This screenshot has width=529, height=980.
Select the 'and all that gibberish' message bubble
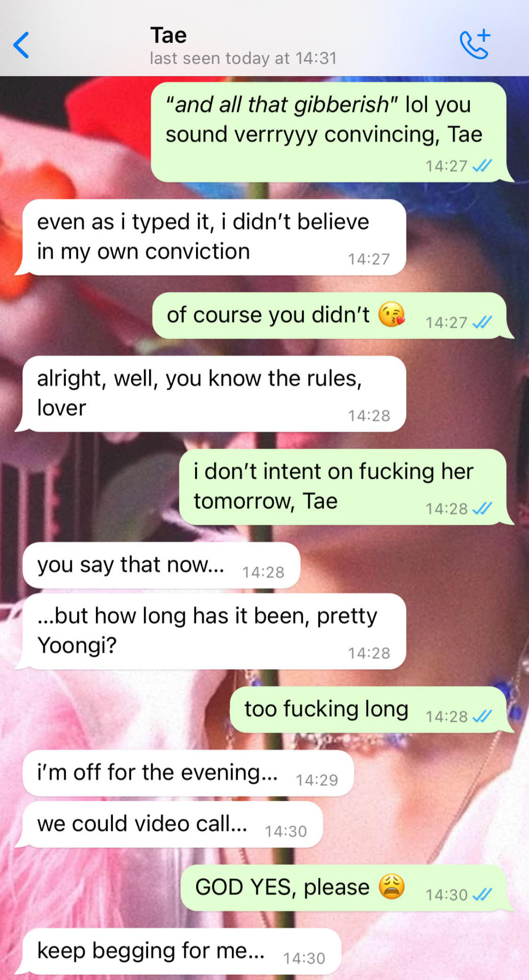click(329, 132)
